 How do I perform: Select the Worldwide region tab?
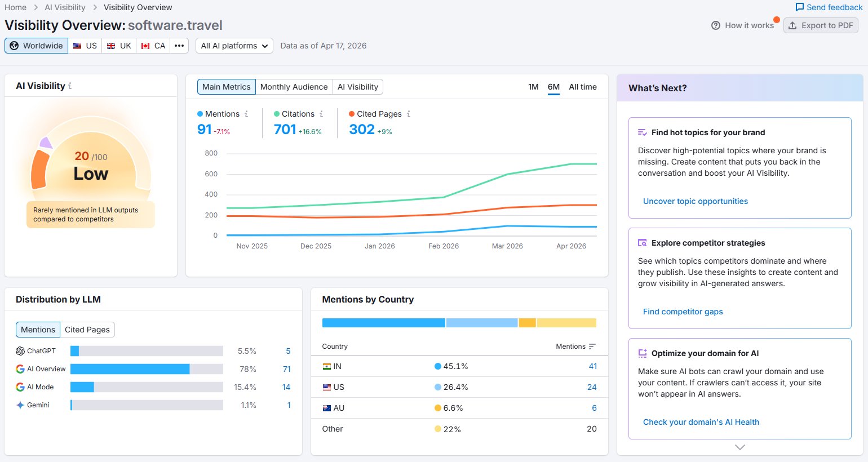[x=37, y=46]
